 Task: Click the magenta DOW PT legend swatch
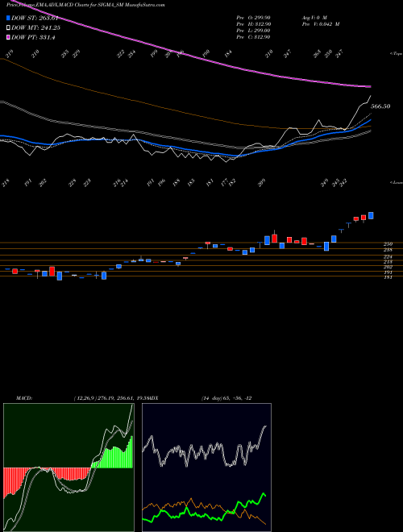pos(8,37)
